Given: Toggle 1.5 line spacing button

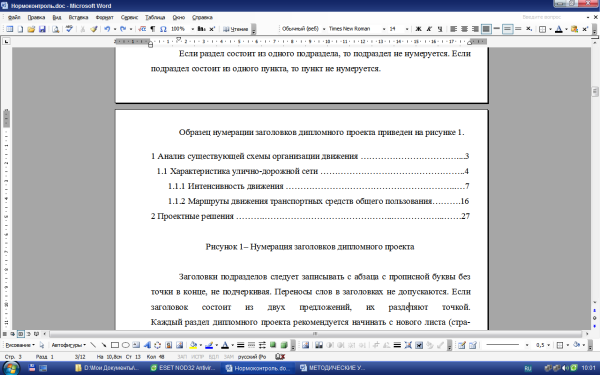Looking at the screenshot, I should 507,29.
